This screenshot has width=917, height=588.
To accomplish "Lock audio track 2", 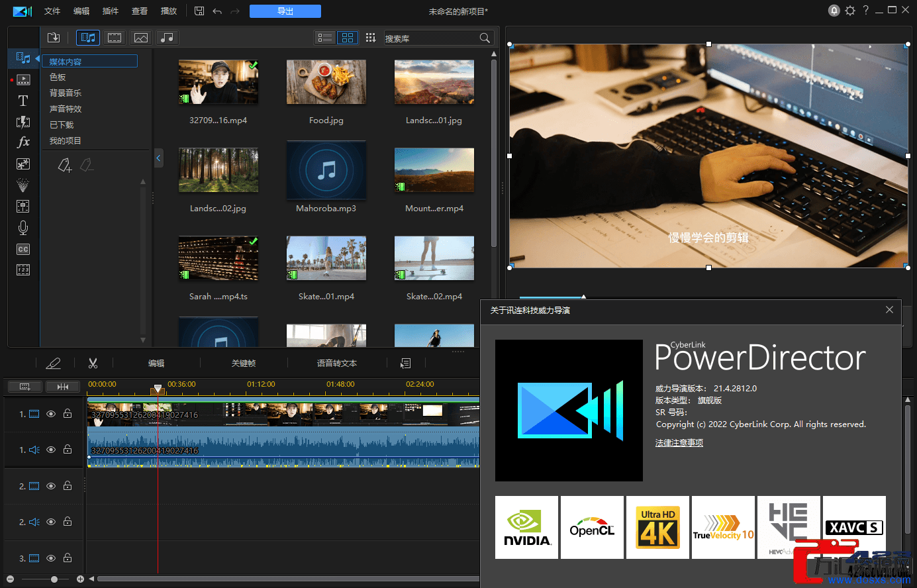I will (68, 521).
